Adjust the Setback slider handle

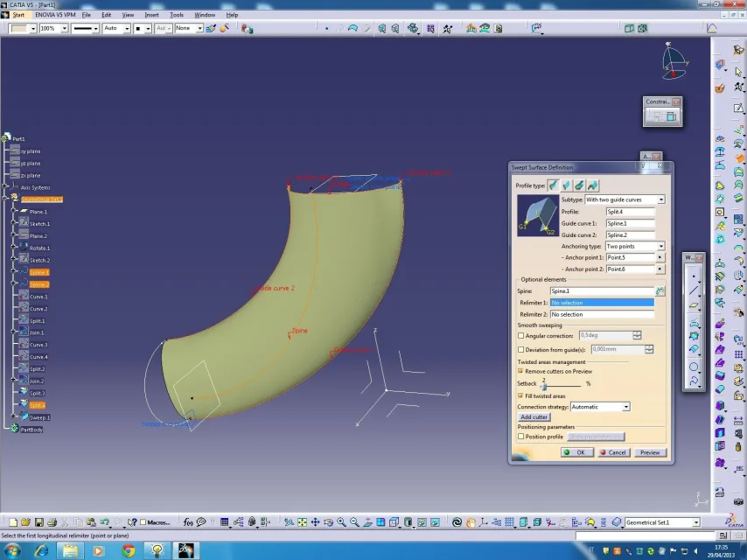click(x=543, y=385)
